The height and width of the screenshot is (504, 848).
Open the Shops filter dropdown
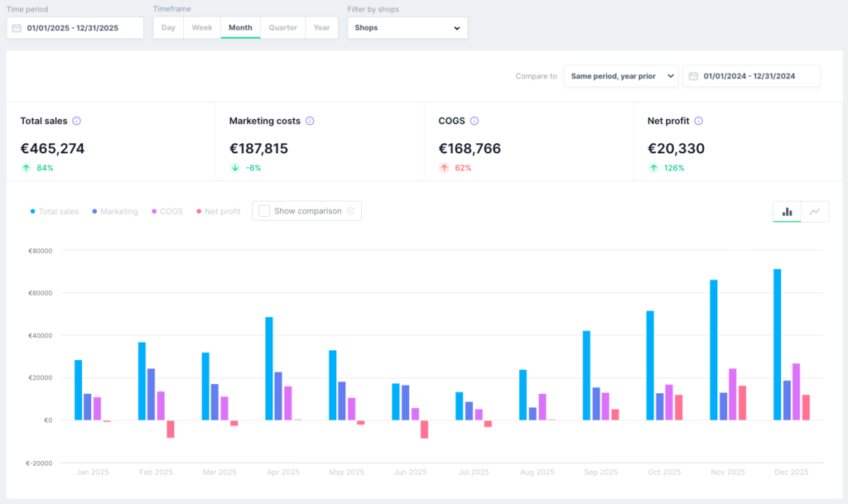click(x=407, y=27)
